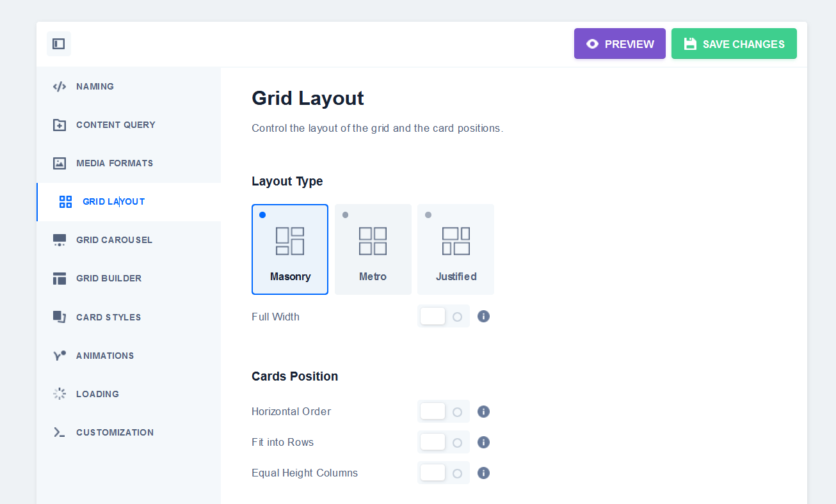Click the Grid Builder layout icon
This screenshot has width=836, height=504.
pyautogui.click(x=60, y=278)
